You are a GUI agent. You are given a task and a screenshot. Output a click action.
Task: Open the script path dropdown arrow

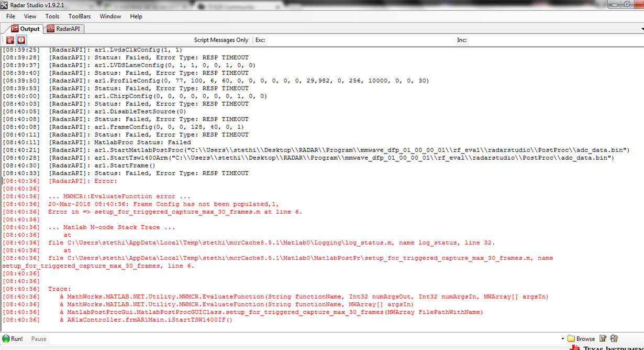[x=563, y=339]
